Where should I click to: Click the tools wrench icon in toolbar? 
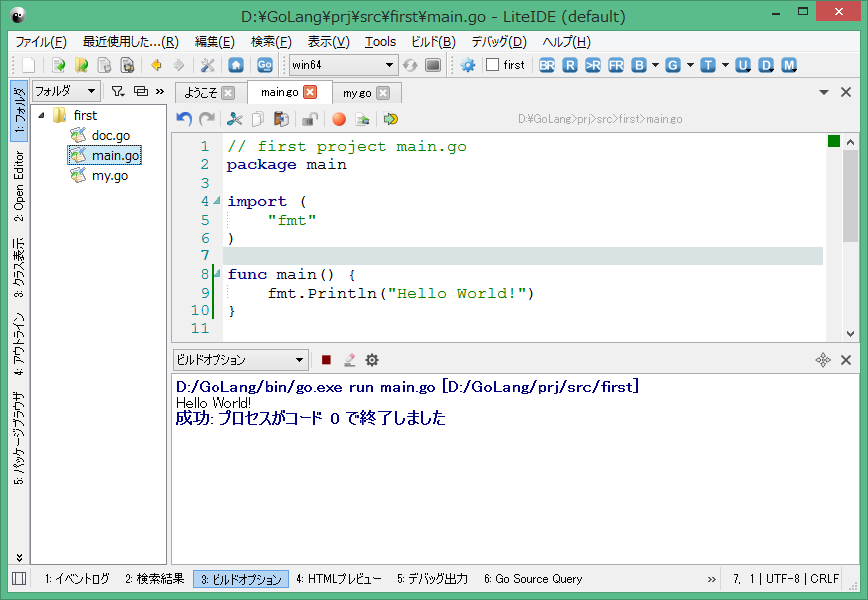pos(208,65)
